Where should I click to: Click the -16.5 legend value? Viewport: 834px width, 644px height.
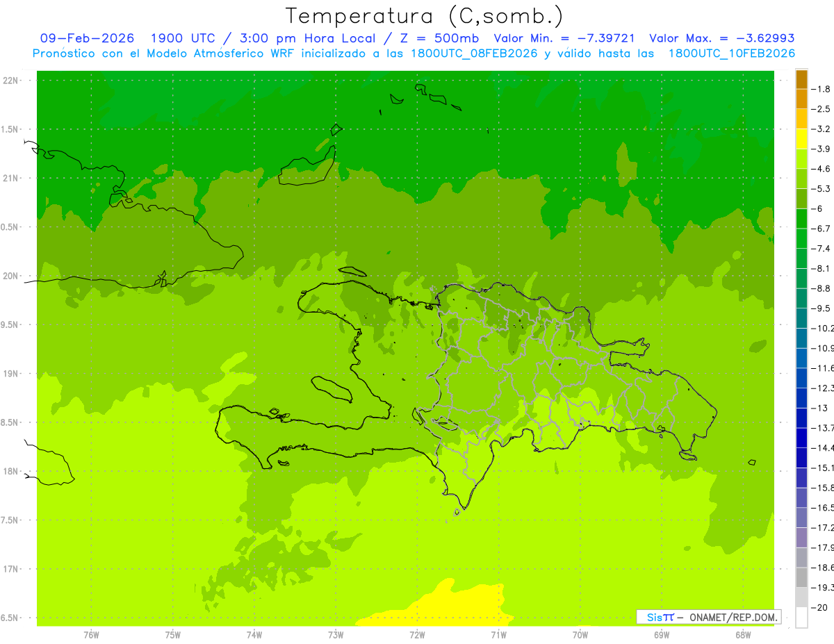pyautogui.click(x=823, y=508)
